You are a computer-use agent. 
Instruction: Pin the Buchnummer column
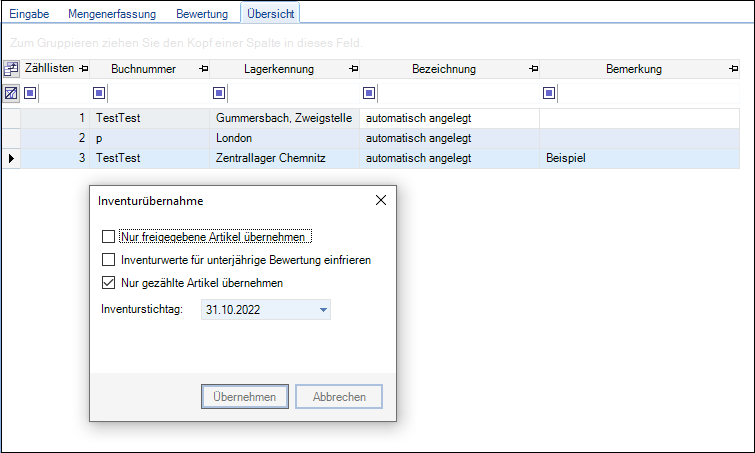point(203,69)
